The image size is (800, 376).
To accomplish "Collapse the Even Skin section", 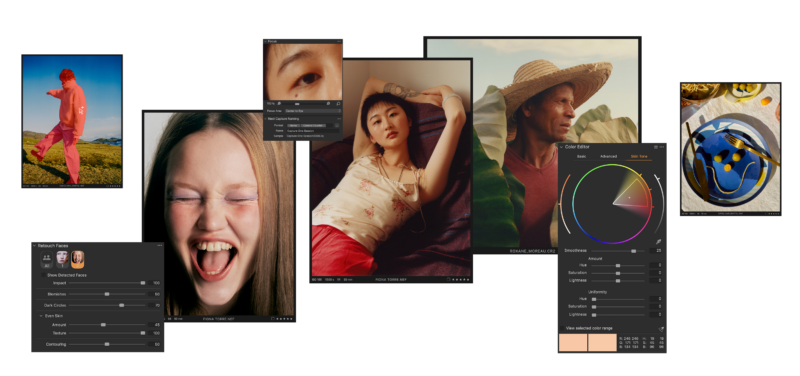I will point(41,316).
